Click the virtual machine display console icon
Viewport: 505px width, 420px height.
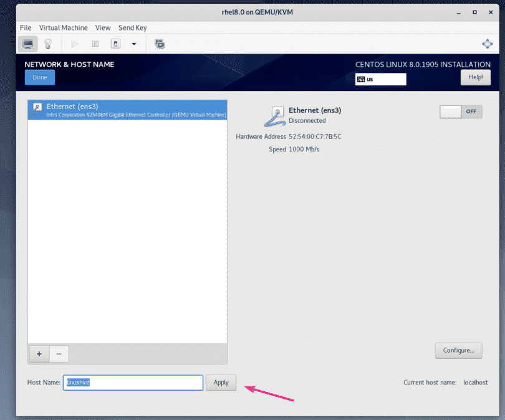[x=27, y=44]
